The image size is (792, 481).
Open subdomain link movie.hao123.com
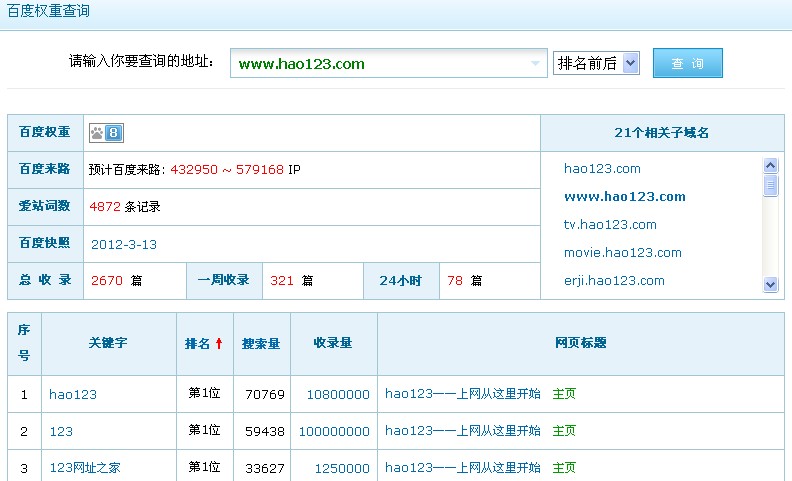click(x=623, y=253)
